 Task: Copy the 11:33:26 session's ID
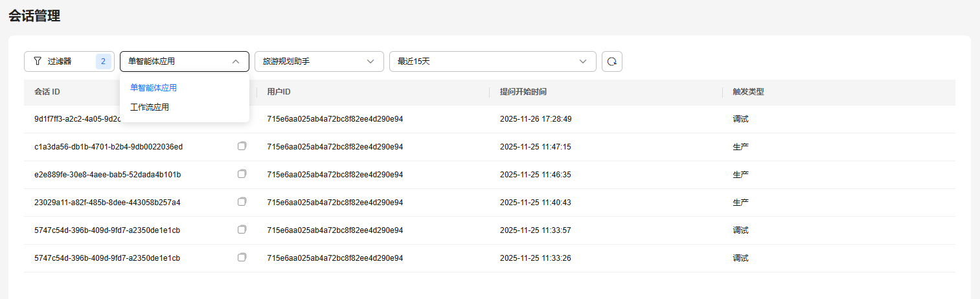[242, 258]
